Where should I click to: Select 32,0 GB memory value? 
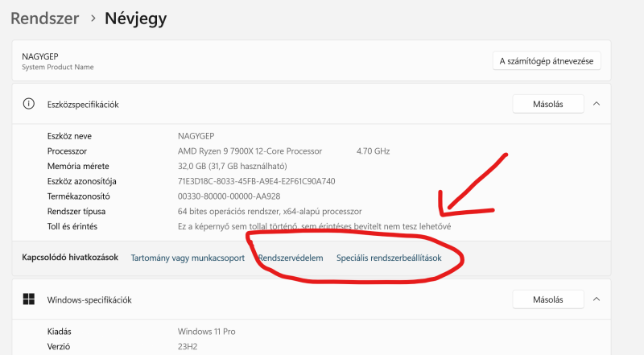pos(233,166)
